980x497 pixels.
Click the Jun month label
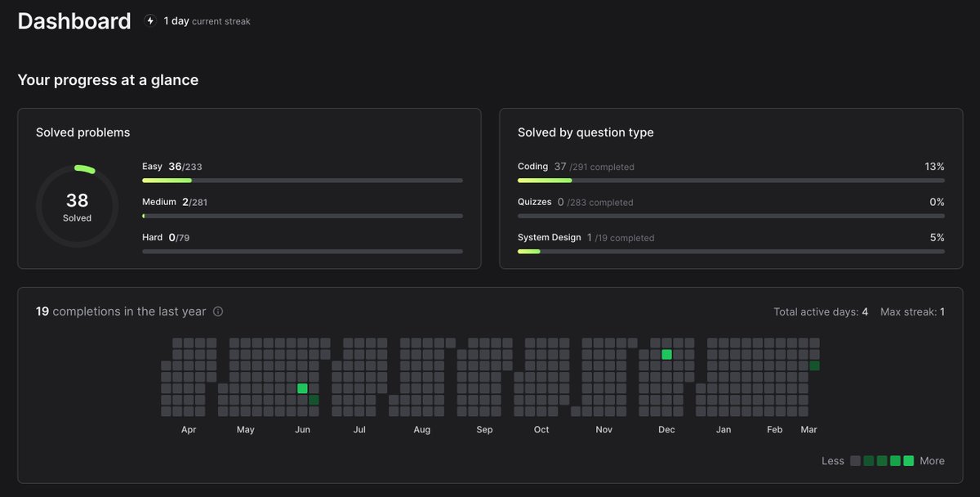(302, 430)
